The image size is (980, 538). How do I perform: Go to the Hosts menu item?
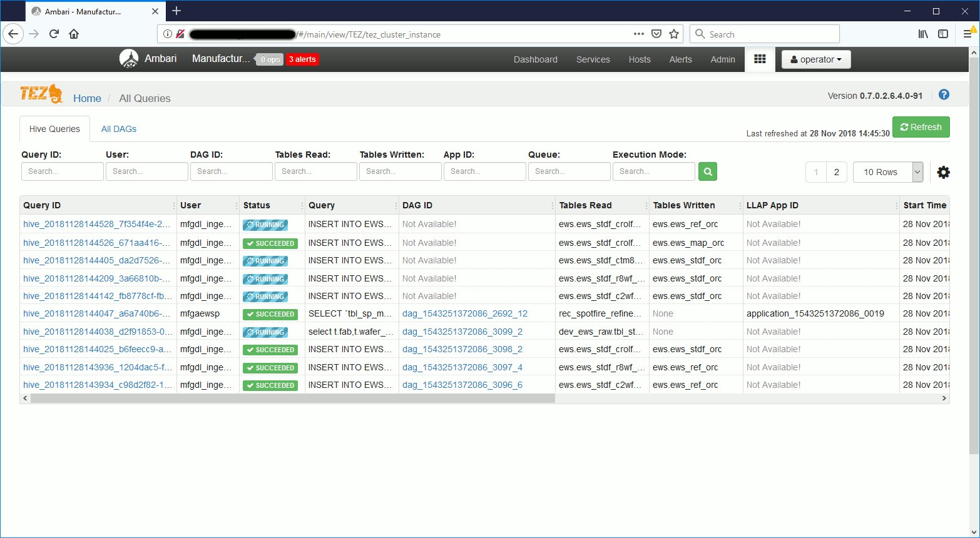pos(640,59)
